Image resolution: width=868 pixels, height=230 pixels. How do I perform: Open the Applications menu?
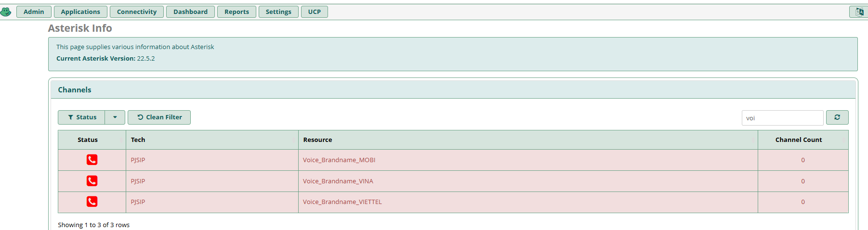point(80,12)
